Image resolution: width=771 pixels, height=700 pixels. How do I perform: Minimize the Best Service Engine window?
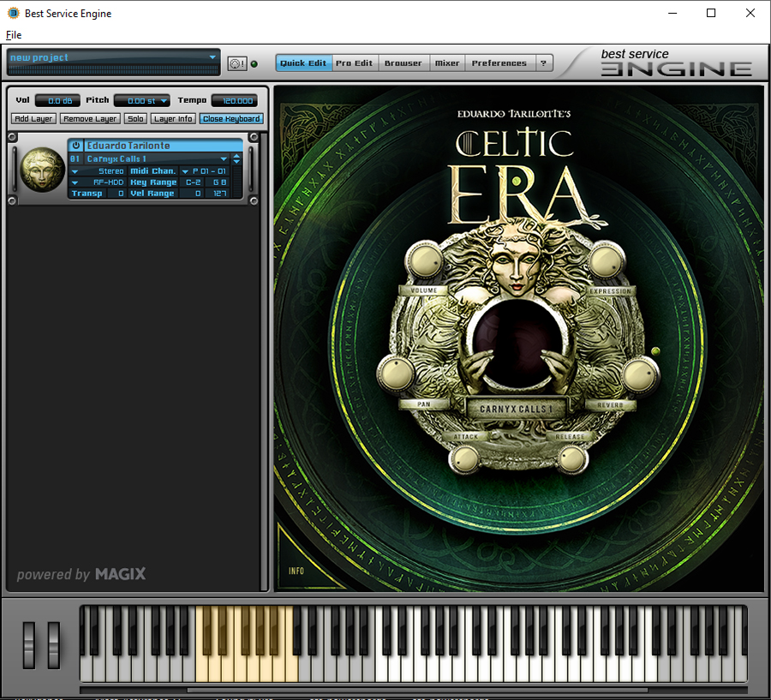672,14
